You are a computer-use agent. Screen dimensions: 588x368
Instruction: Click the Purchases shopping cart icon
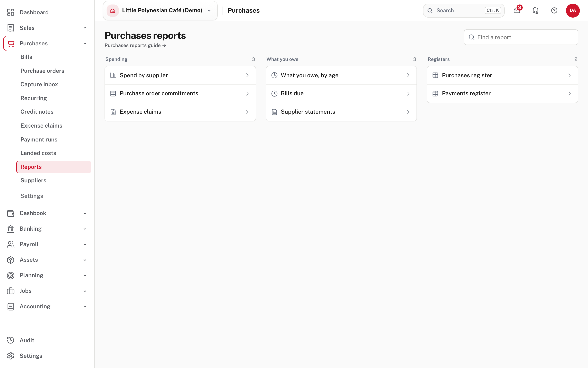pyautogui.click(x=10, y=43)
